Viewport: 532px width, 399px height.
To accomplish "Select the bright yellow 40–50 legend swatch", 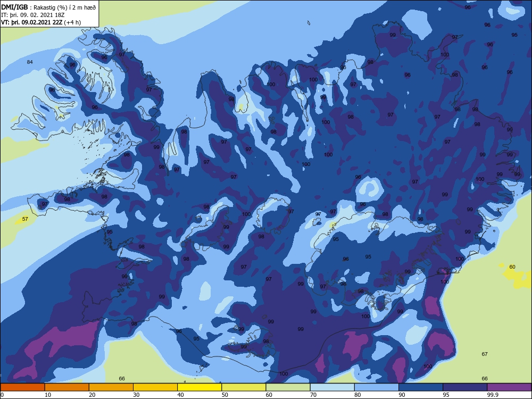I will (x=199, y=387).
